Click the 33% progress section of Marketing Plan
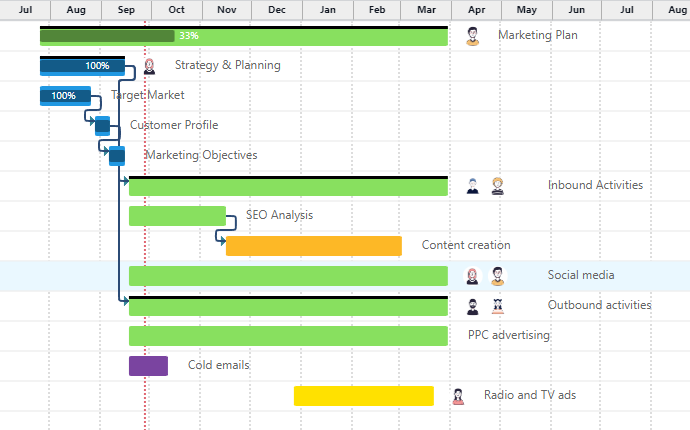Viewport: 690px width, 430px height. pos(108,36)
